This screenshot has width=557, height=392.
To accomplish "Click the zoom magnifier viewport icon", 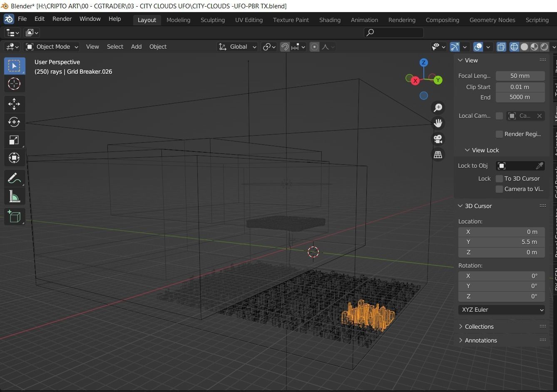I will [x=438, y=108].
